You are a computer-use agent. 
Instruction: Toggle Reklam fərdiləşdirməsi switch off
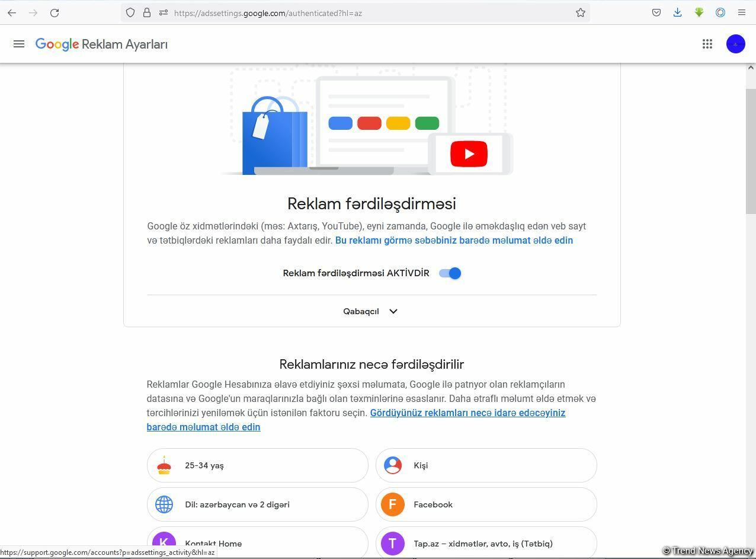[x=450, y=273]
